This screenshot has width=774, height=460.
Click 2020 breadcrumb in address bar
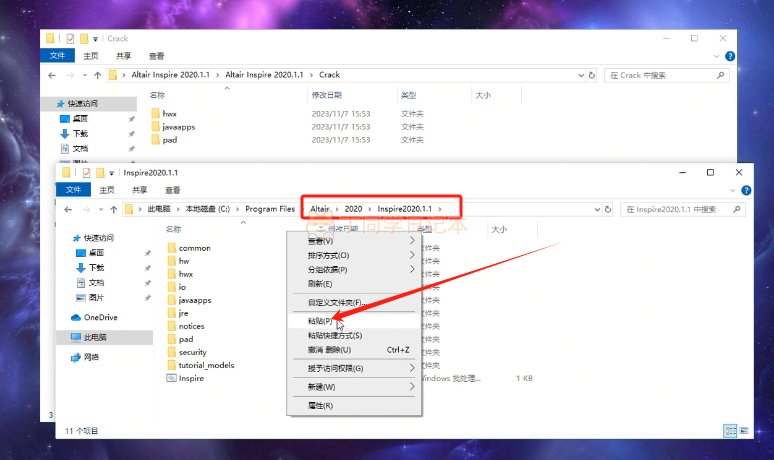(353, 209)
